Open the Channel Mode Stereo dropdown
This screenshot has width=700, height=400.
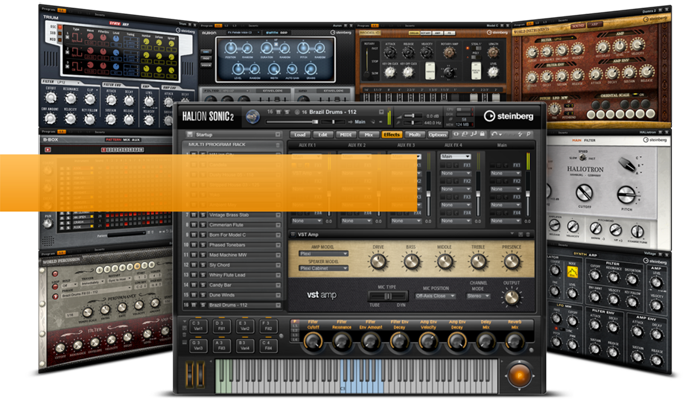coord(478,296)
